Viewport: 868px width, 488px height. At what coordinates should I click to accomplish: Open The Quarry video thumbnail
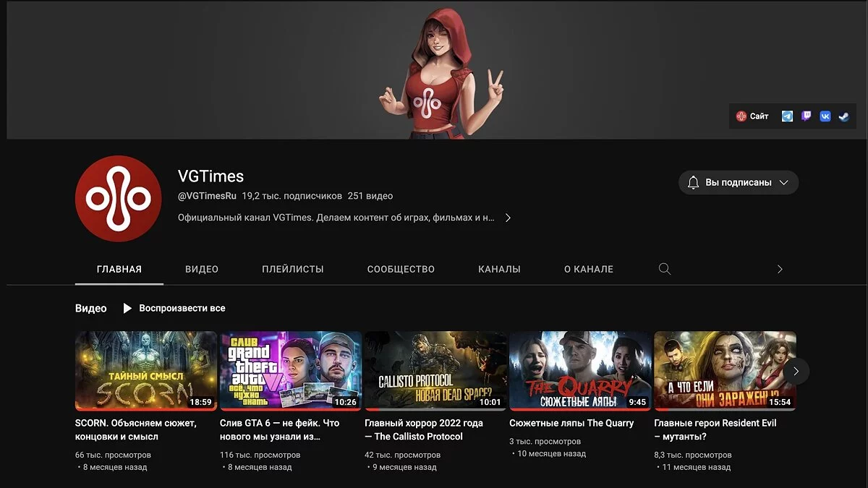(580, 371)
